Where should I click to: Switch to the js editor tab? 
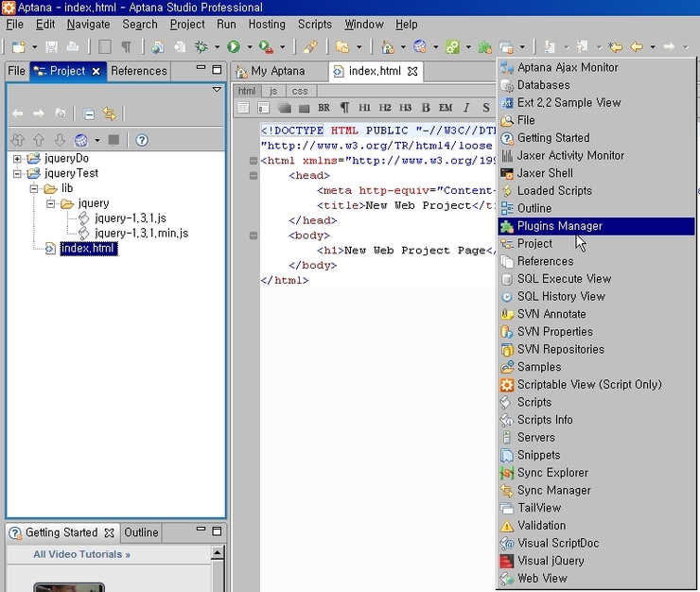coord(273,91)
